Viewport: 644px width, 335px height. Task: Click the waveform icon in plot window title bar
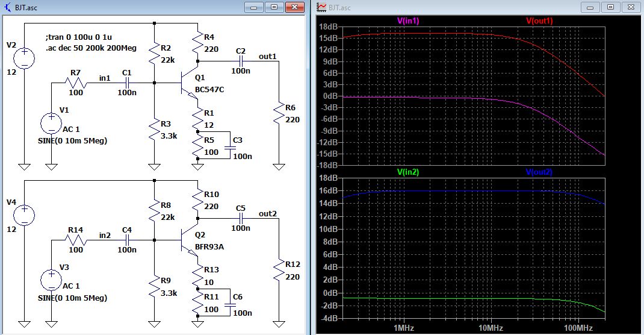[321, 7]
